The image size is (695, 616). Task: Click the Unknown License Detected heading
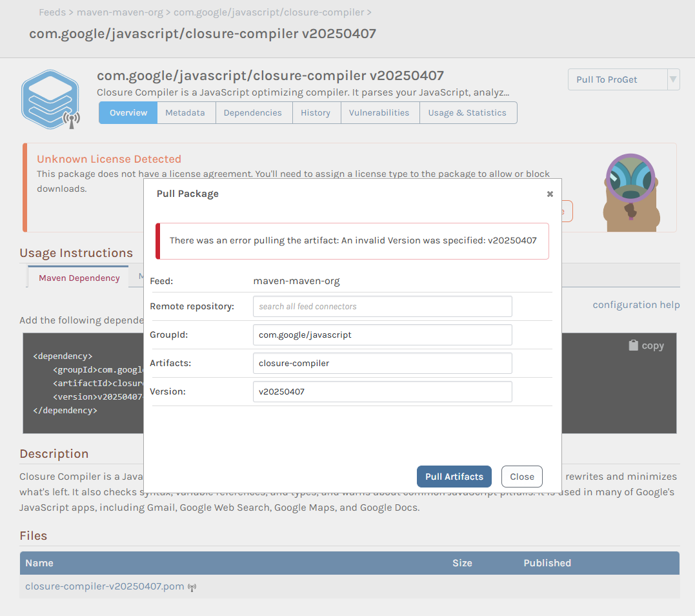(109, 159)
